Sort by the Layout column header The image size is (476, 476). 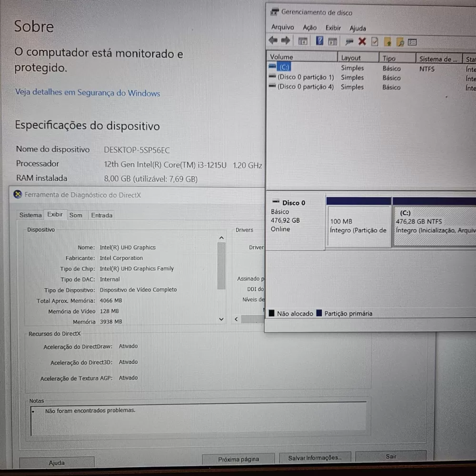coord(358,58)
